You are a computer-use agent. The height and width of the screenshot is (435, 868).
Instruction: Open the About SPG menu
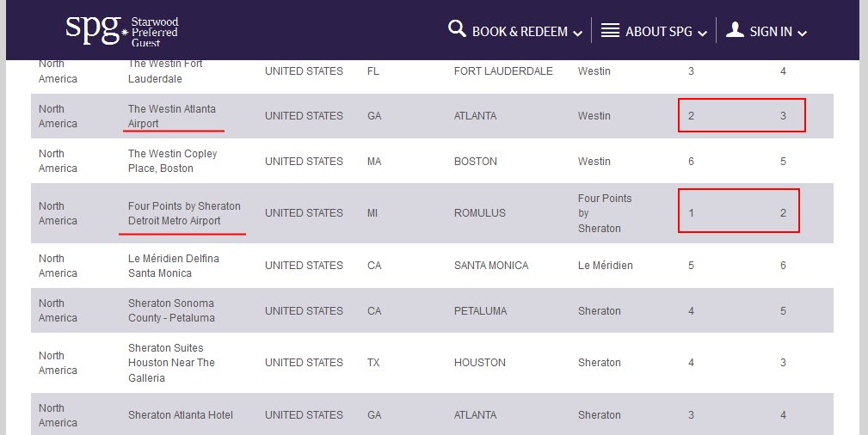point(658,31)
